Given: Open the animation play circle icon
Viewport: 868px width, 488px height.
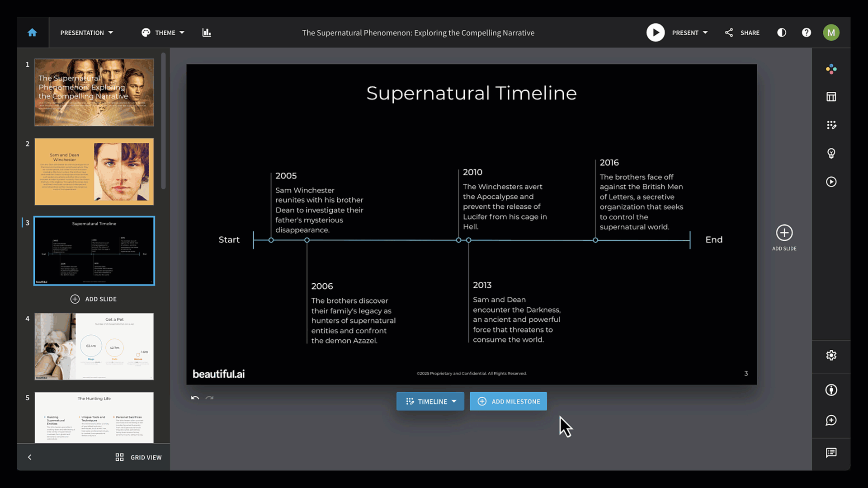Looking at the screenshot, I should 831,182.
